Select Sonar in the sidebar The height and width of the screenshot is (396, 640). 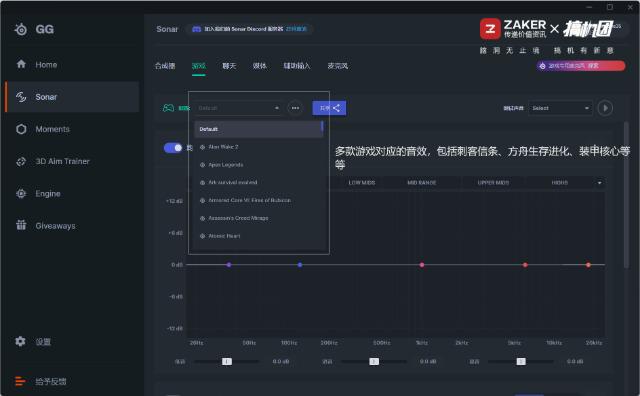(72, 97)
